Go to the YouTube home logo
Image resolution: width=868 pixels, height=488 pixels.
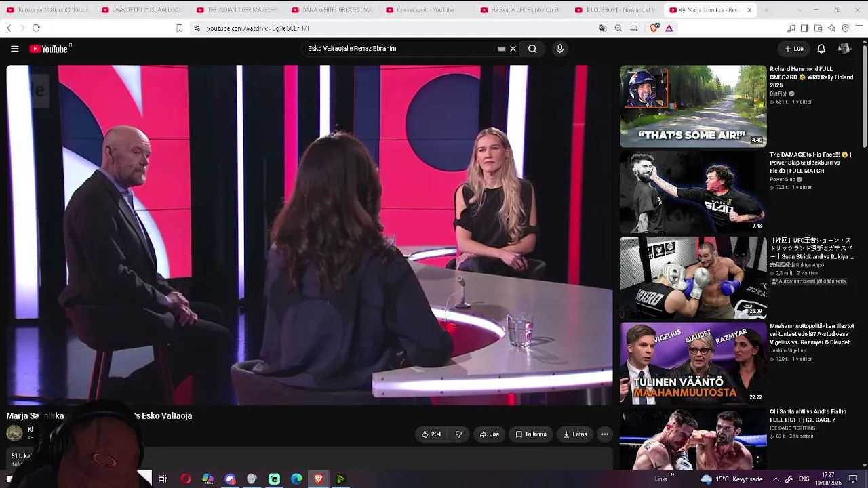pyautogui.click(x=50, y=49)
